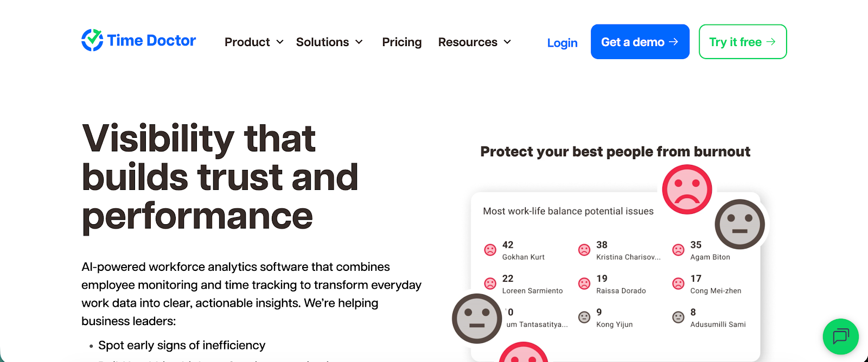Click the score 17
868x362 pixels.
[695, 278]
